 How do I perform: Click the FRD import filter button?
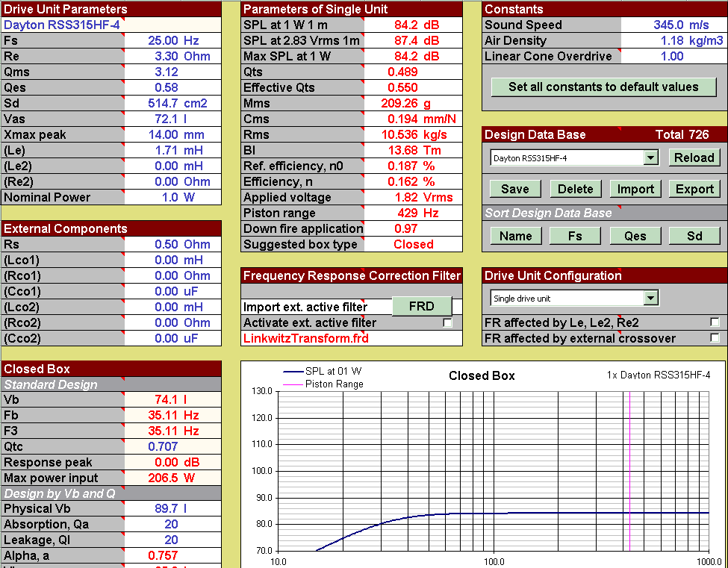[x=422, y=306]
